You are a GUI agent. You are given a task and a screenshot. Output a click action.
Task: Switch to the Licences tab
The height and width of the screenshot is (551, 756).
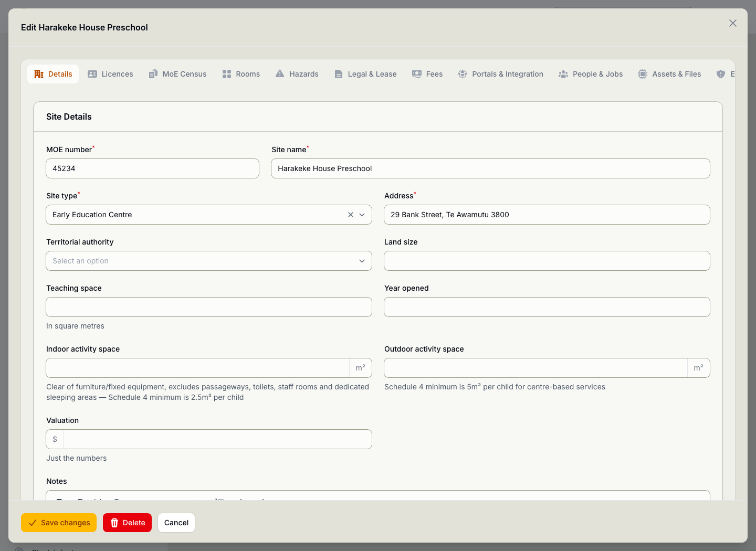(x=110, y=74)
